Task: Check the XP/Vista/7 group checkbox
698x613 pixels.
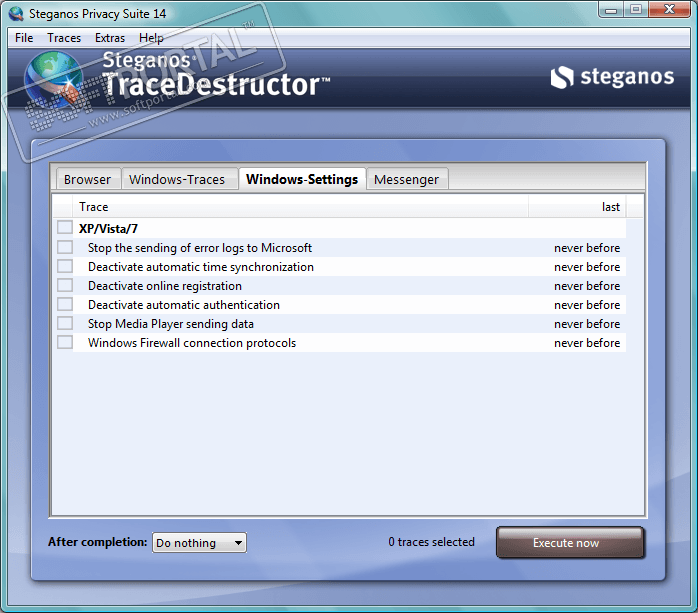Action: coord(65,227)
